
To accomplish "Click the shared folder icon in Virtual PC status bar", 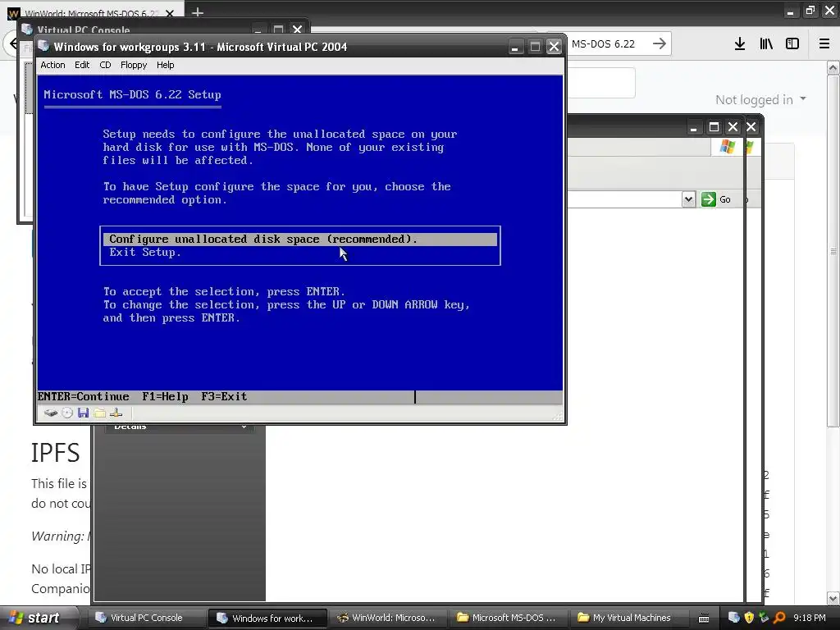I will point(99,413).
